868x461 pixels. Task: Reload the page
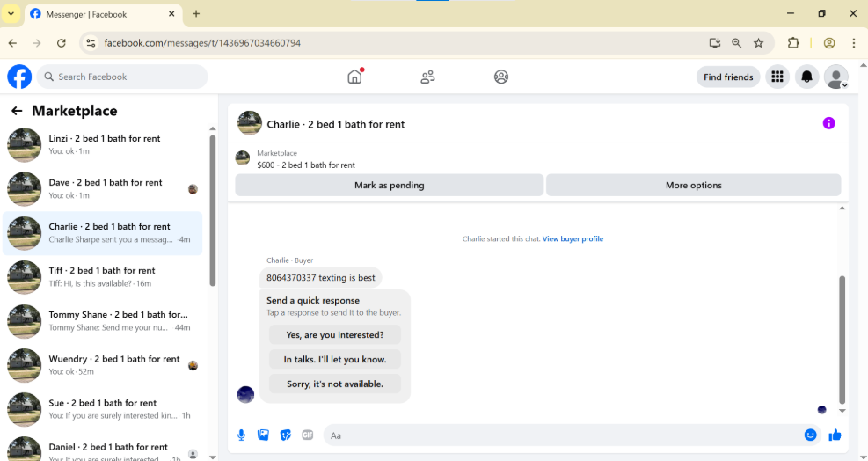click(x=62, y=42)
